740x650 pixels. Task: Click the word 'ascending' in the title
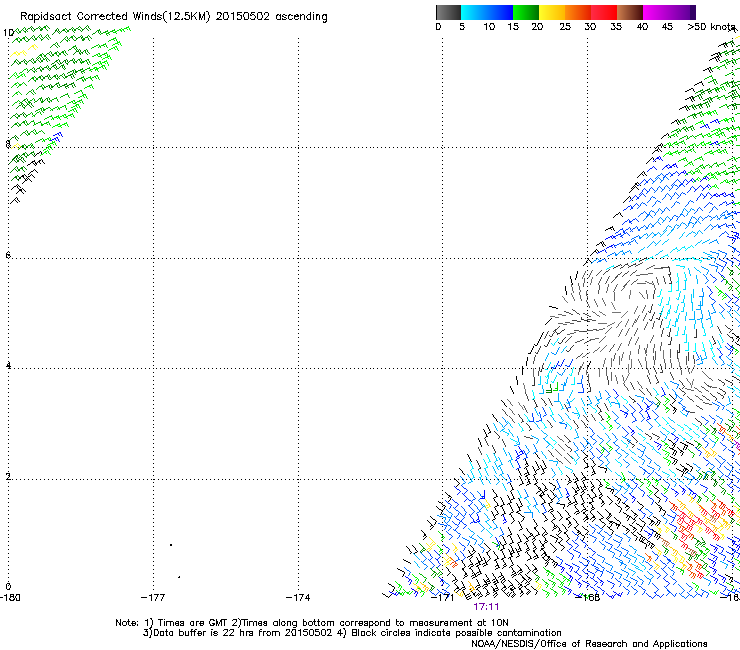coord(301,17)
